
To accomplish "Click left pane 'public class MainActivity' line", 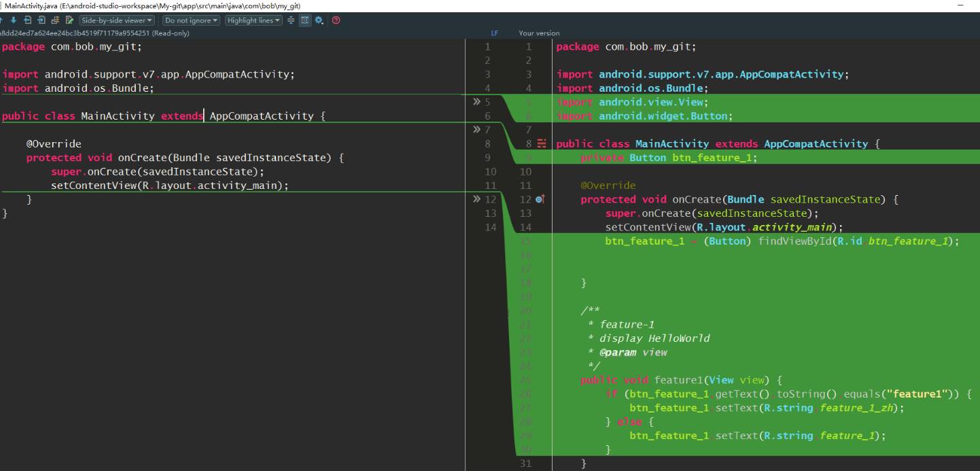I will point(164,116).
